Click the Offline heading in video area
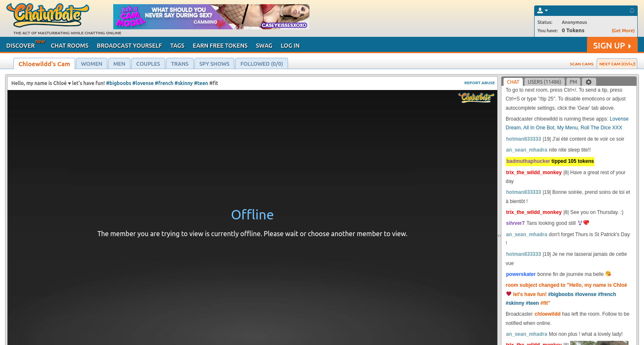The width and height of the screenshot is (644, 345). [252, 215]
